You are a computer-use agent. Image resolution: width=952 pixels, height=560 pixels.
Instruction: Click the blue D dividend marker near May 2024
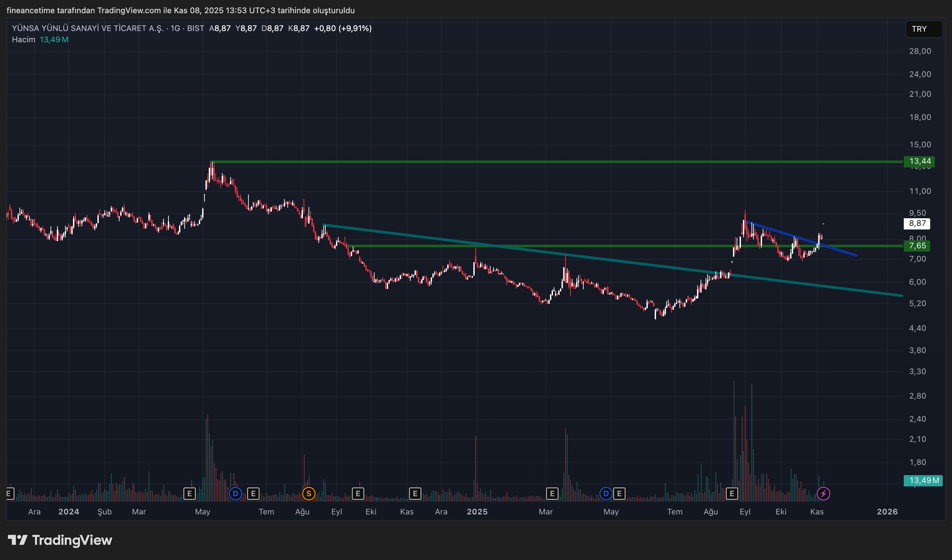[235, 494]
